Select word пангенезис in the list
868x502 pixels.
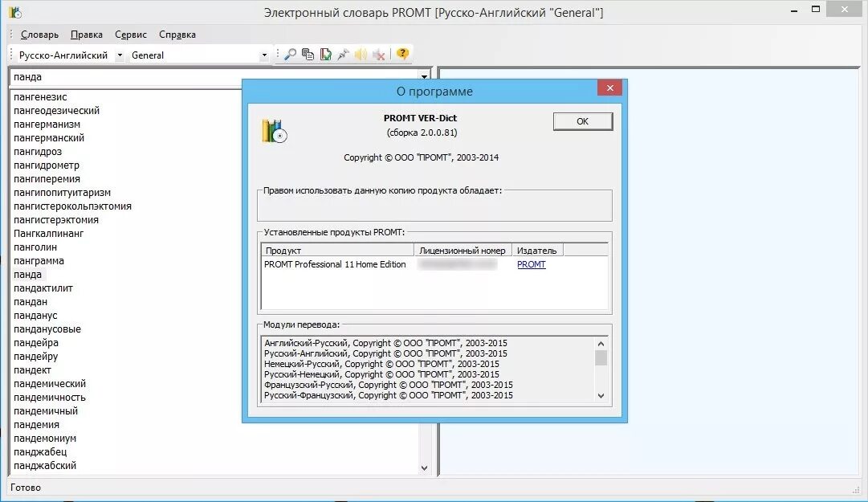(x=40, y=97)
